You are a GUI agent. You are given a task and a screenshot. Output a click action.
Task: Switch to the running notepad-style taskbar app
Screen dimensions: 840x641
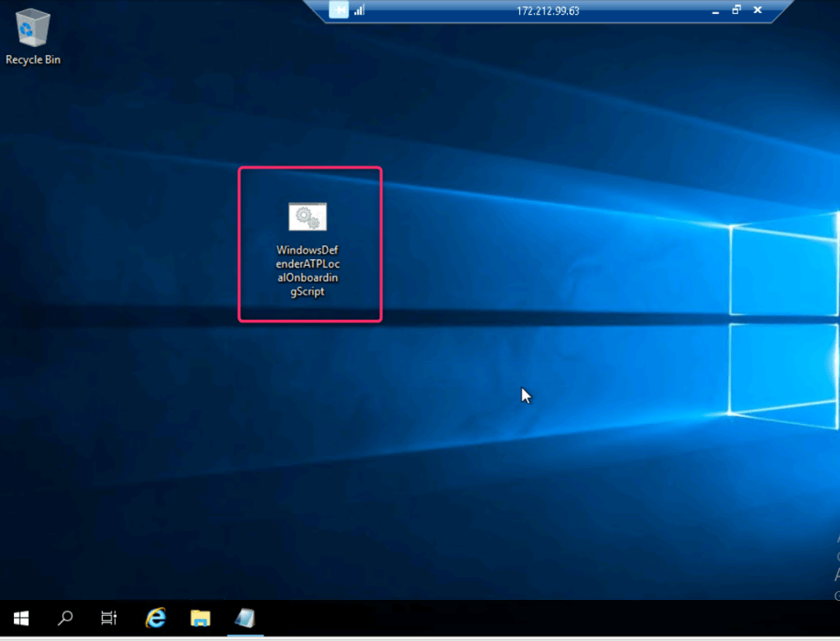[x=245, y=618]
